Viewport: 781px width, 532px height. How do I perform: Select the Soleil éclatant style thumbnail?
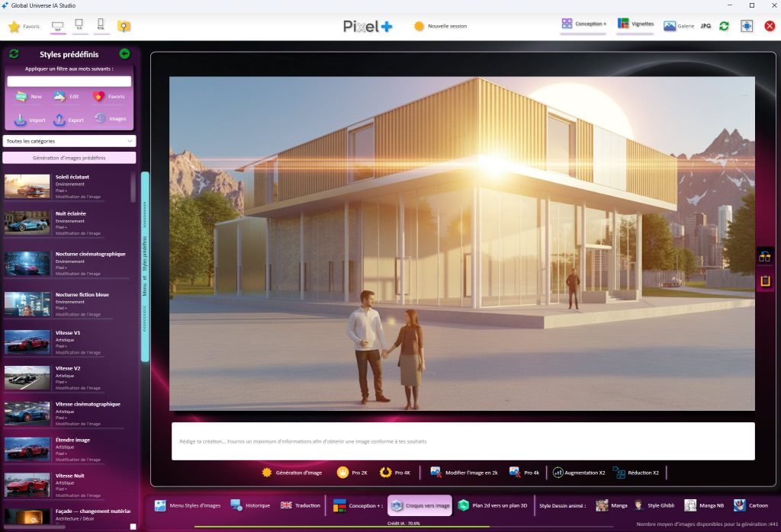27,186
